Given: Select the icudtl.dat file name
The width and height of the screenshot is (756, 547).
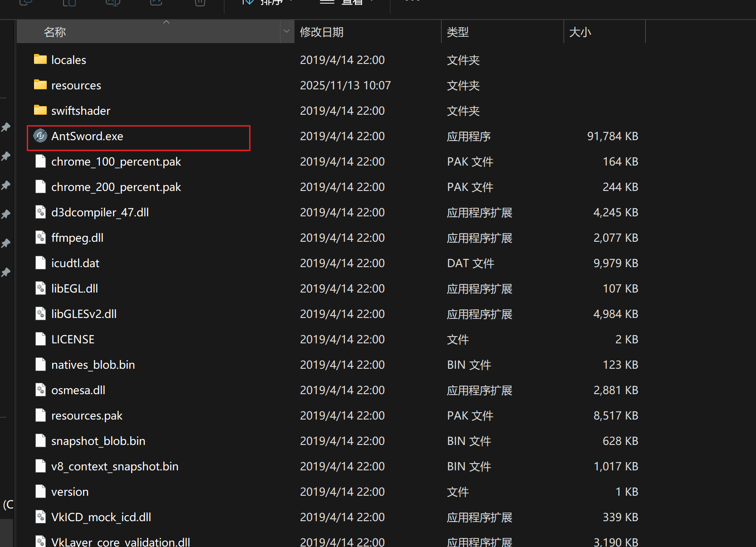Looking at the screenshot, I should 75,263.
